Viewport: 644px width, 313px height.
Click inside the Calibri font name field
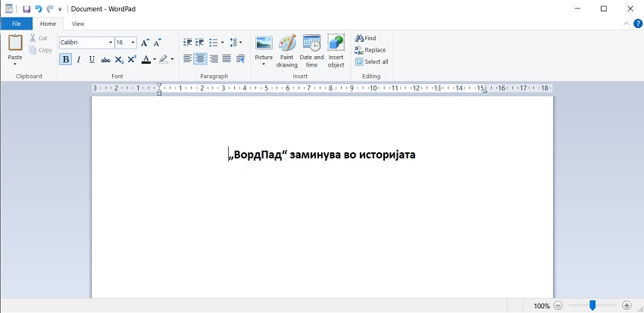pos(83,42)
